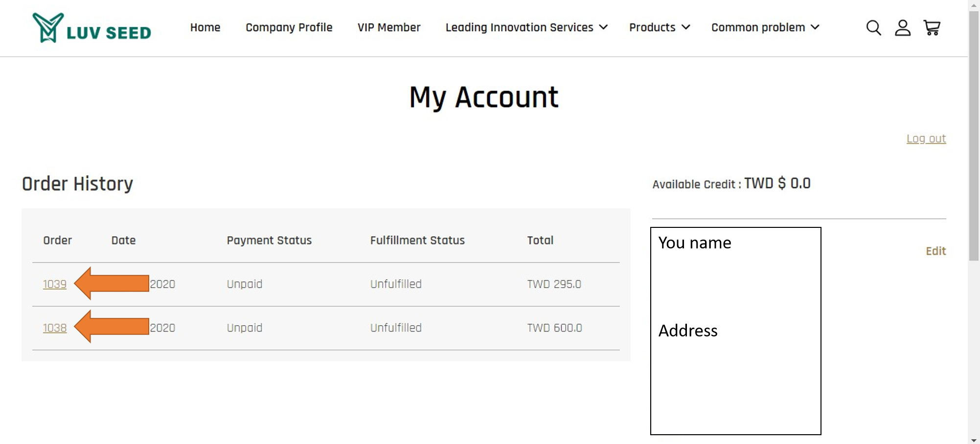Viewport: 980px width, 444px height.
Task: Expand Leading Innovation Services dropdown
Action: [x=526, y=27]
